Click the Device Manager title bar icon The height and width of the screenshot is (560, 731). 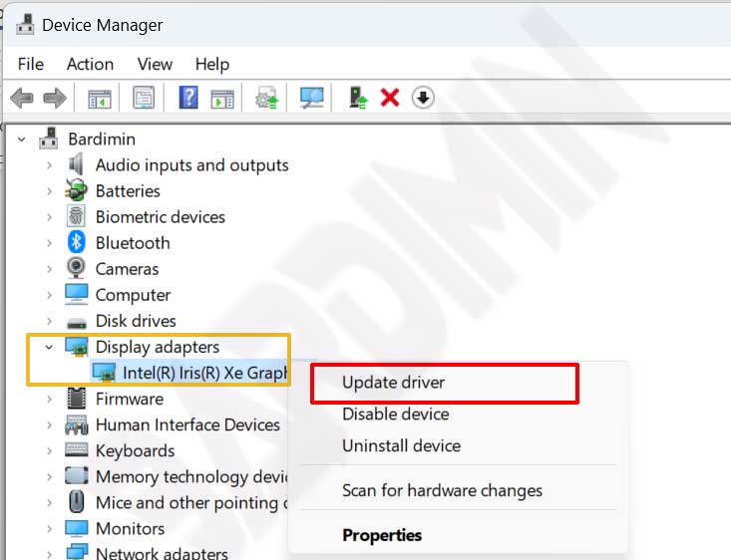pos(25,25)
